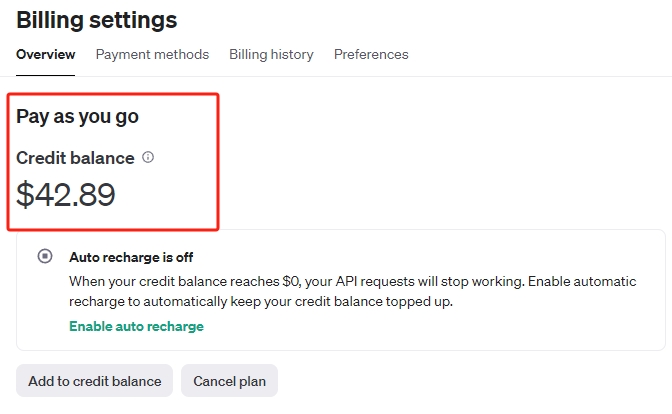
Task: Select the Preferences tab
Action: tap(371, 54)
